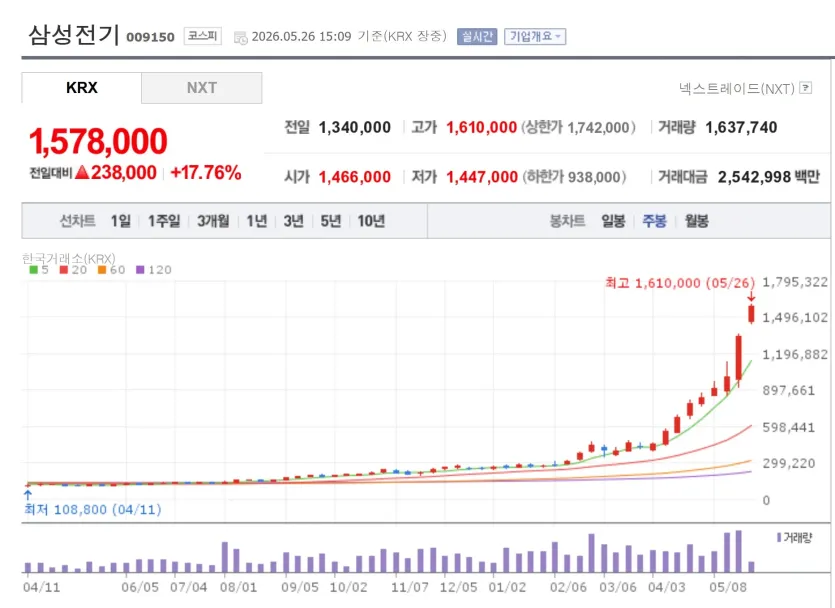Select the 1년 line chart
This screenshot has height=608, width=835.
pyautogui.click(x=257, y=220)
